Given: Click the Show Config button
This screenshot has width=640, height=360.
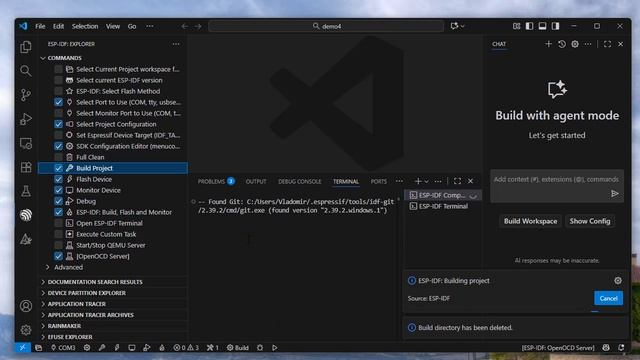Looking at the screenshot, I should (x=590, y=221).
